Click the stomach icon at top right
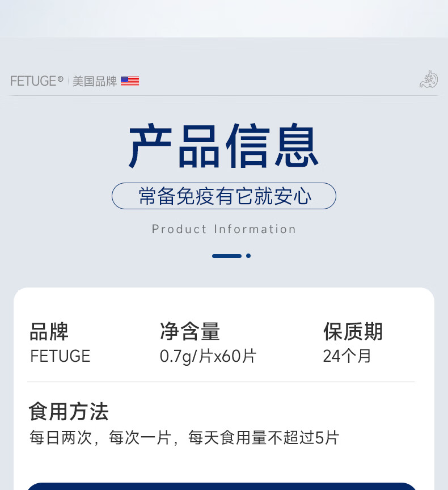This screenshot has width=448, height=490. click(429, 79)
